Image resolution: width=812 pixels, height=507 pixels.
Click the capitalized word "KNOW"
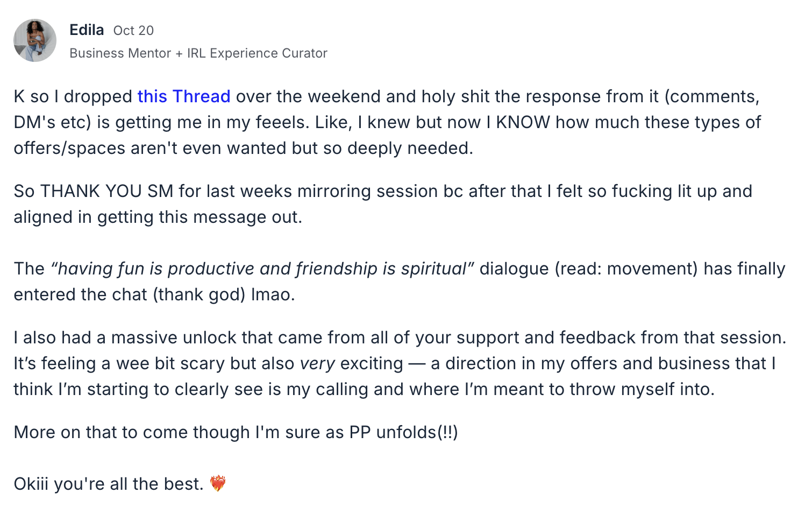tap(523, 122)
